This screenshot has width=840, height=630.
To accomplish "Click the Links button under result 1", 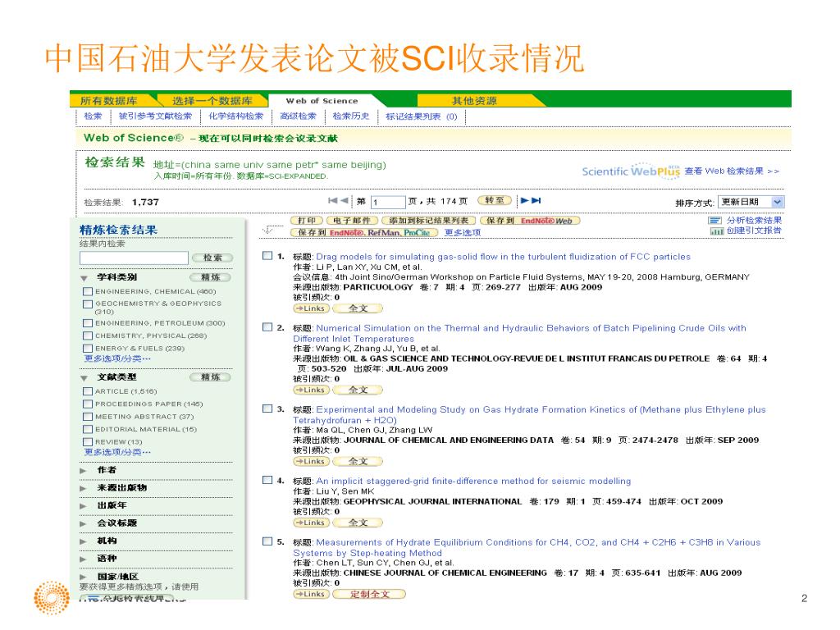I will (311, 308).
